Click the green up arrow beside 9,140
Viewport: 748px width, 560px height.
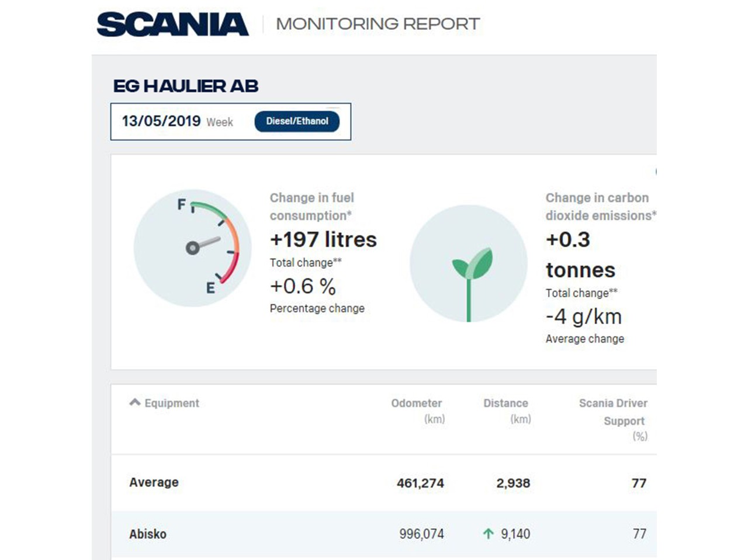(x=488, y=533)
